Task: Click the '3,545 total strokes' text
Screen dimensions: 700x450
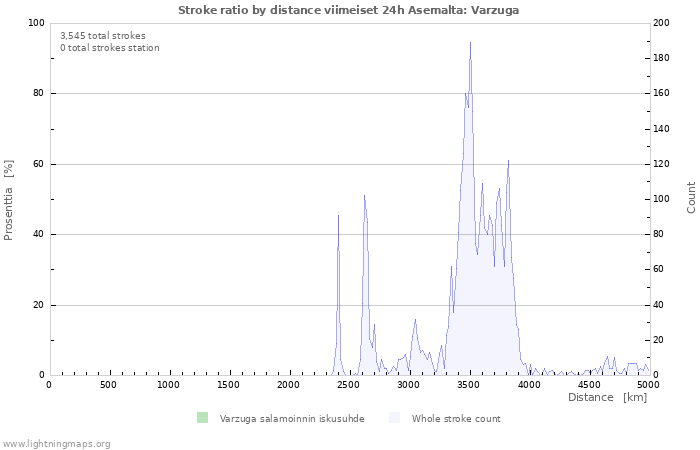Action: pyautogui.click(x=103, y=35)
